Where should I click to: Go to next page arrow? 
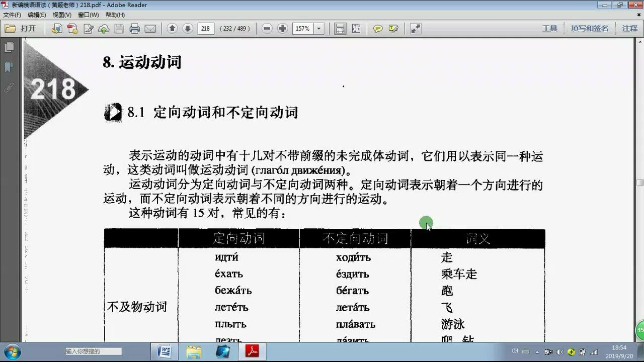coord(188,29)
